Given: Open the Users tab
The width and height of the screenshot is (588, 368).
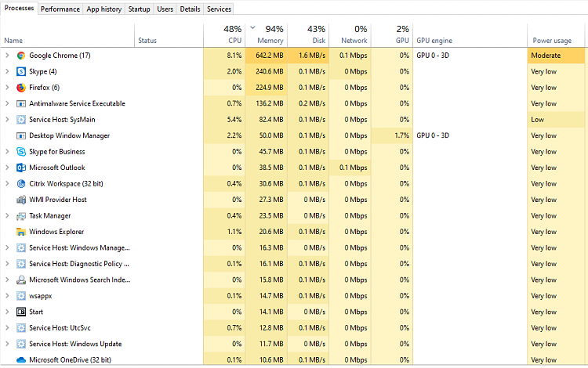Looking at the screenshot, I should pos(165,9).
